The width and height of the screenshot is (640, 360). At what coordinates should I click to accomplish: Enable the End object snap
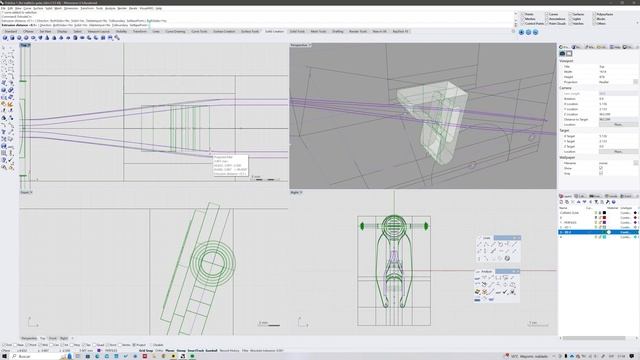pos(4,345)
